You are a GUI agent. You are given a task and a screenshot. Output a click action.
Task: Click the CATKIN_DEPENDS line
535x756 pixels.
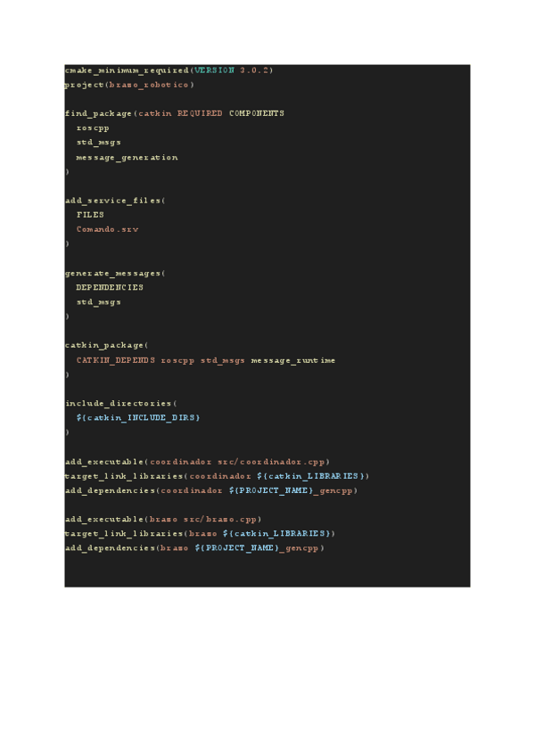(x=205, y=360)
